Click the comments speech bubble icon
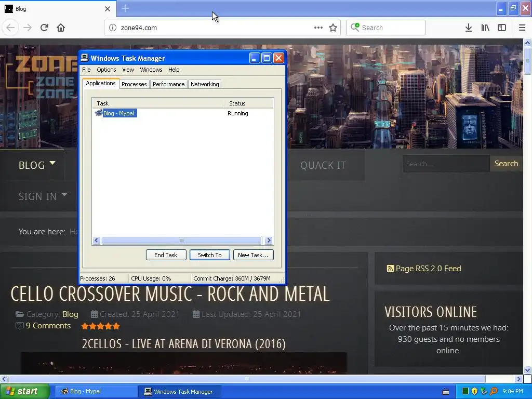This screenshot has width=532, height=399. 20,326
